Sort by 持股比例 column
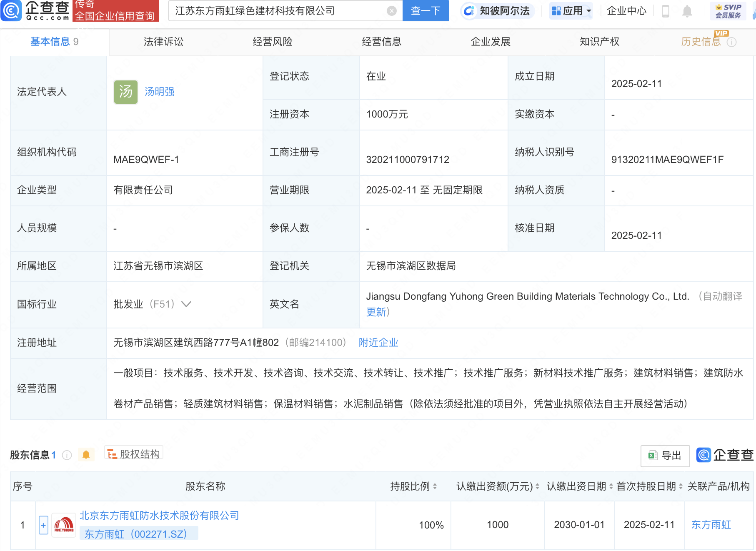Screen dimensions: 756x551 pos(435,486)
